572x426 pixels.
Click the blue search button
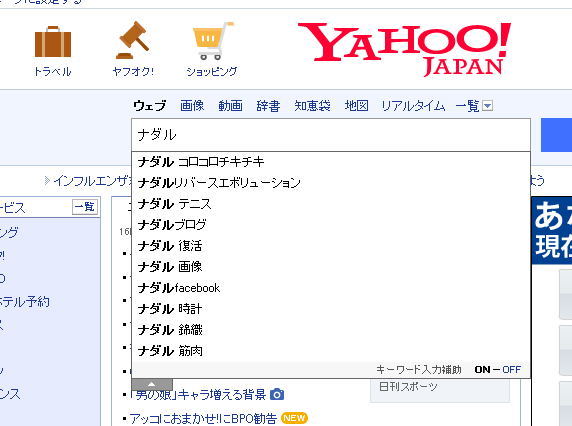coord(556,135)
